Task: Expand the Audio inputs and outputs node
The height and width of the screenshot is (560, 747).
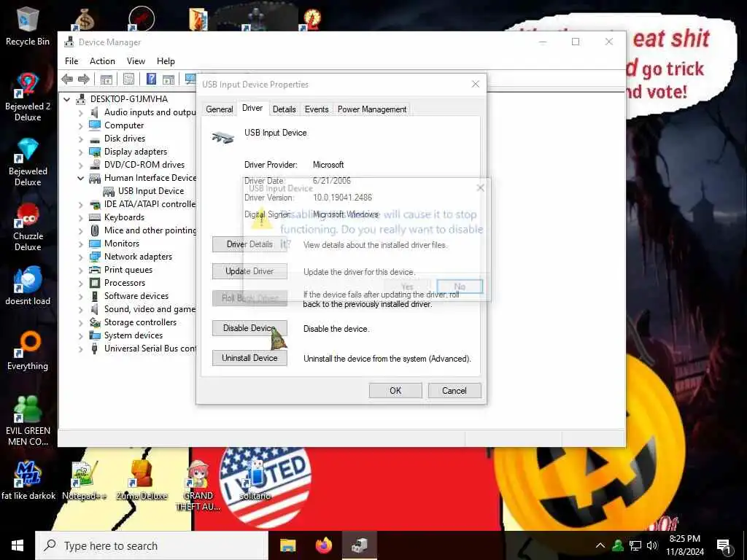Action: [80, 113]
